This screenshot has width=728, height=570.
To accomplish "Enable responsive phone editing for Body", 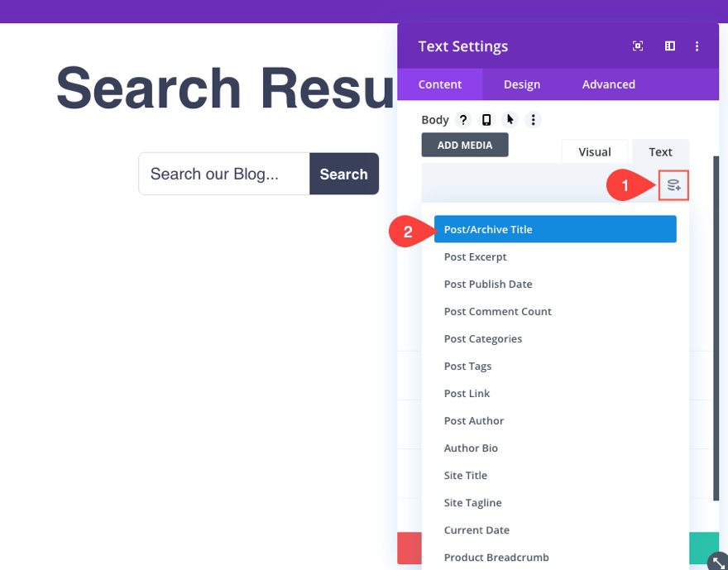I will click(x=486, y=119).
